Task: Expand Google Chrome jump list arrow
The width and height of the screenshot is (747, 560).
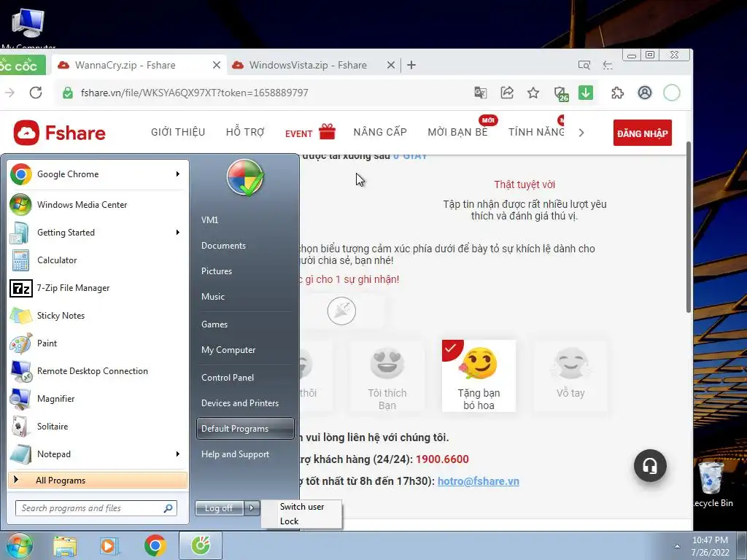Action: point(178,174)
